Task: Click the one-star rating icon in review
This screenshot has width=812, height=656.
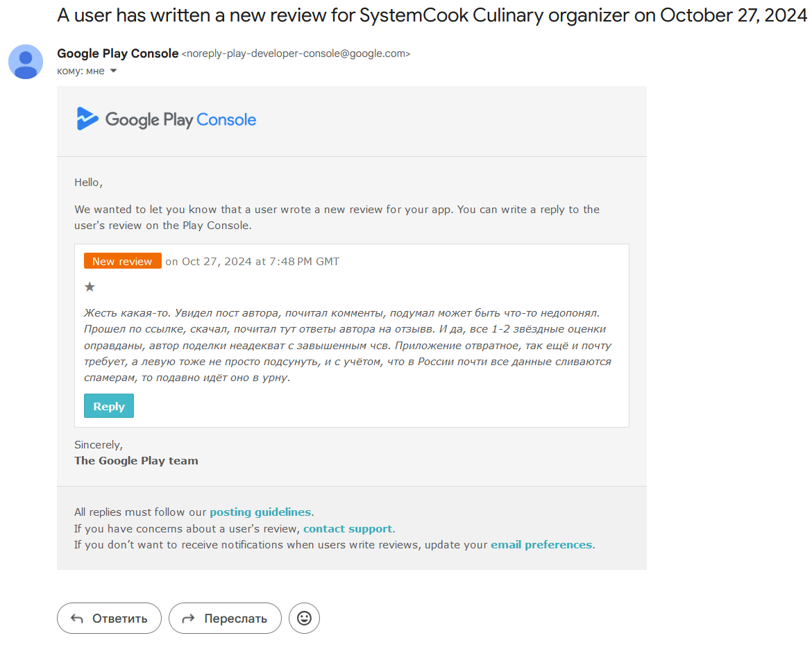Action: [90, 287]
